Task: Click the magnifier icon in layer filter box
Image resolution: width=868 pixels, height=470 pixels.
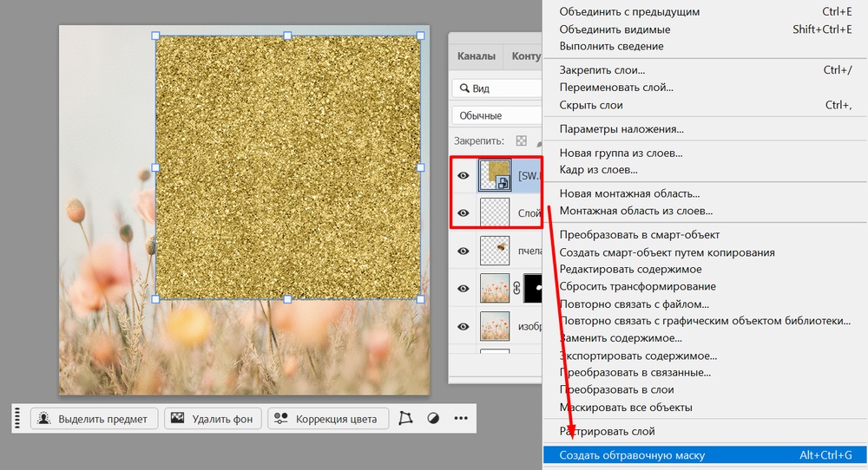Action: [464, 88]
